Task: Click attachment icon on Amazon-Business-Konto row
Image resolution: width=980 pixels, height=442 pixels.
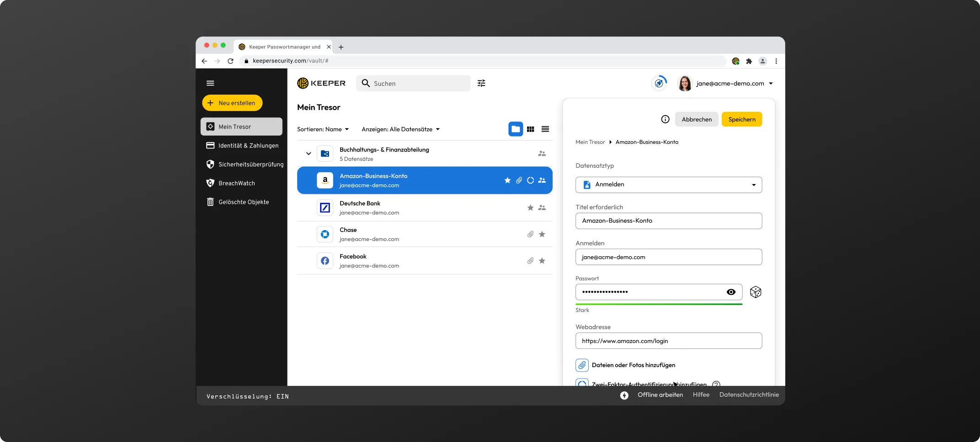Action: tap(519, 180)
